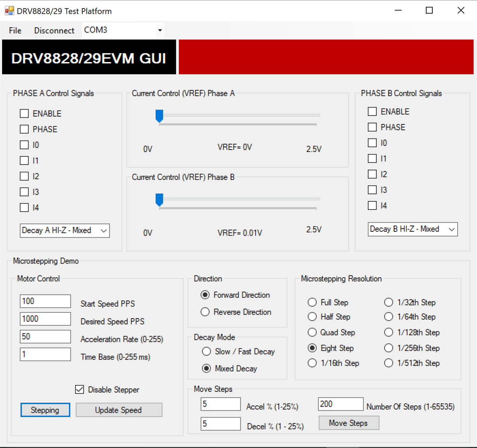Select Quad Step resolution
Image resolution: width=477 pixels, height=448 pixels.
(x=312, y=333)
